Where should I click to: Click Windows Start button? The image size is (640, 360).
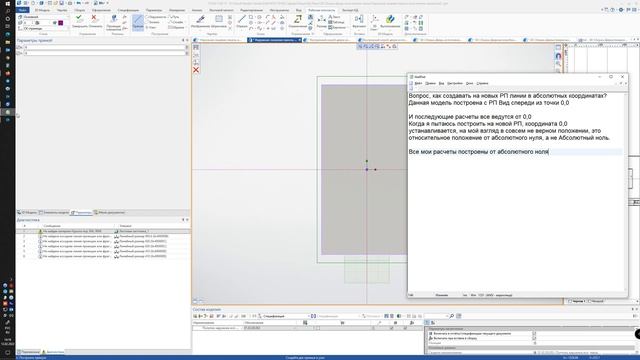(7, 3)
